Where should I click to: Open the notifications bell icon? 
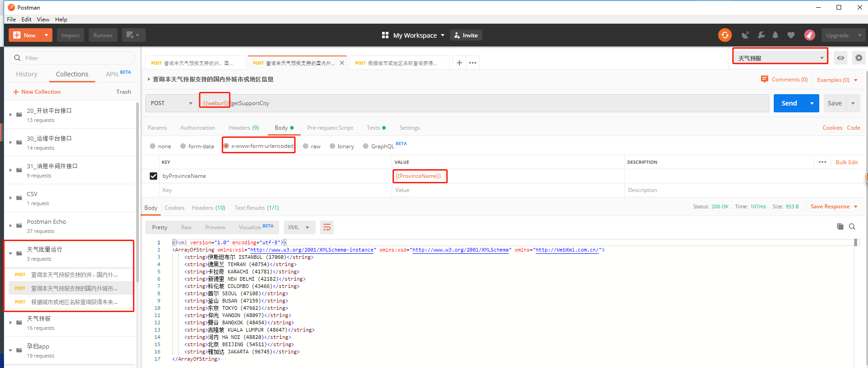coord(775,35)
